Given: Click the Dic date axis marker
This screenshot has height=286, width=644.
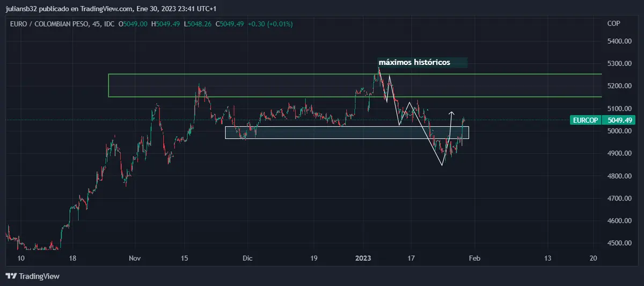Looking at the screenshot, I should coord(246,258).
